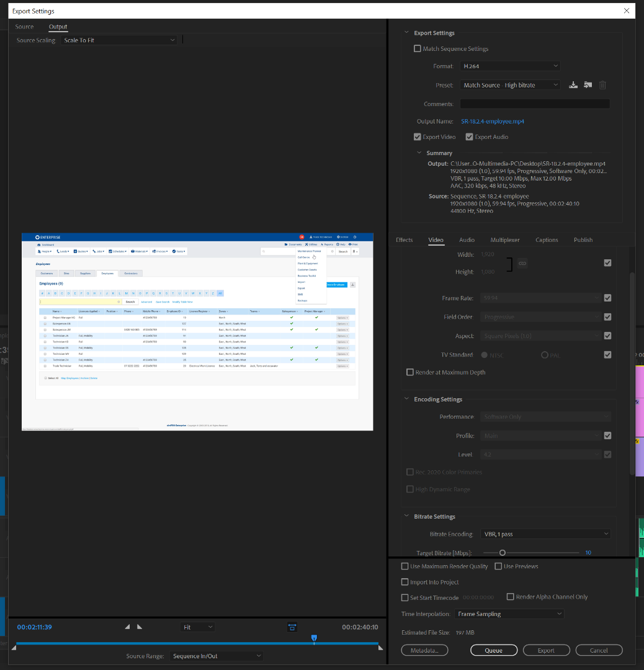
Task: Disable Export Audio
Action: [470, 136]
